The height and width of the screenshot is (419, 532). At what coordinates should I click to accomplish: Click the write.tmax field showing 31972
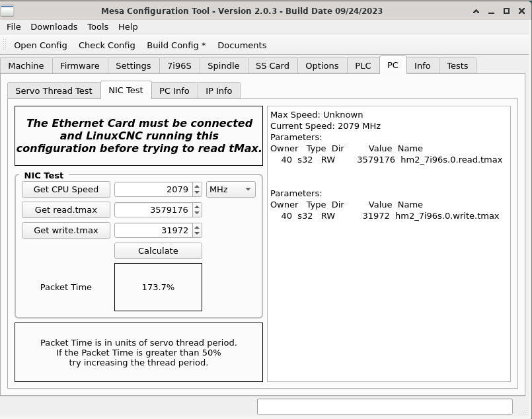tap(153, 230)
